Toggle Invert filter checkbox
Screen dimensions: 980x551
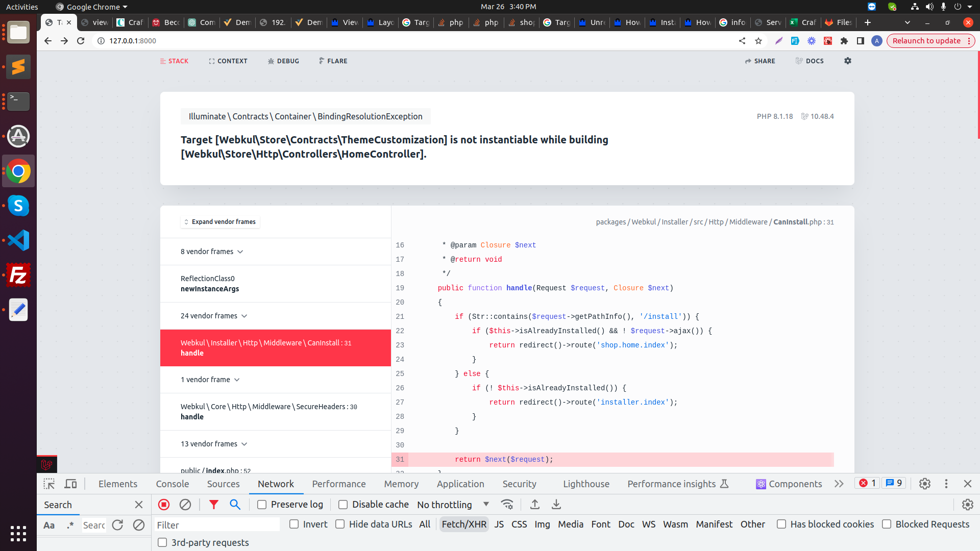tap(292, 525)
